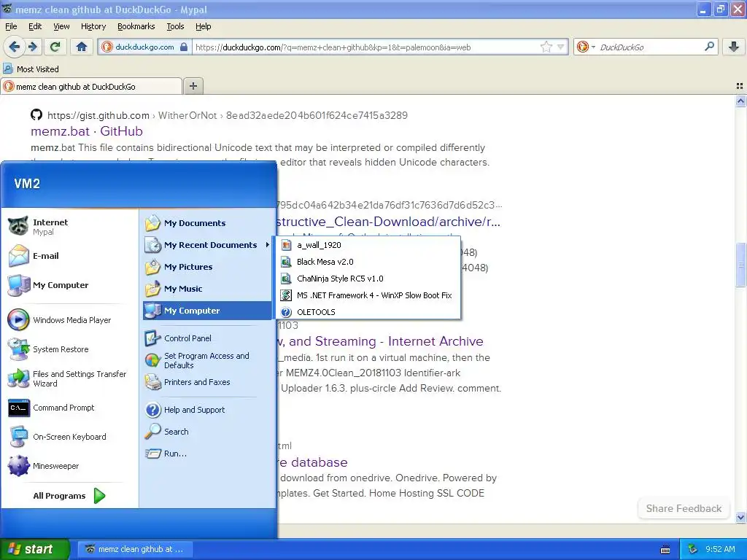
Task: Launch Minesweeper game
Action: (x=44, y=466)
